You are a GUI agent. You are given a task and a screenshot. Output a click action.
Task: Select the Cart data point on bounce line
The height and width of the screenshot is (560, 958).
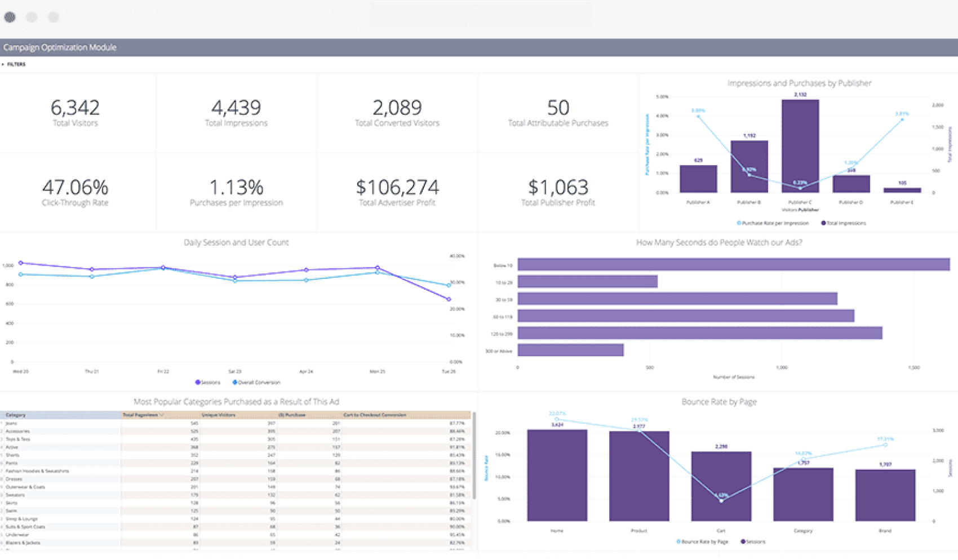click(721, 500)
